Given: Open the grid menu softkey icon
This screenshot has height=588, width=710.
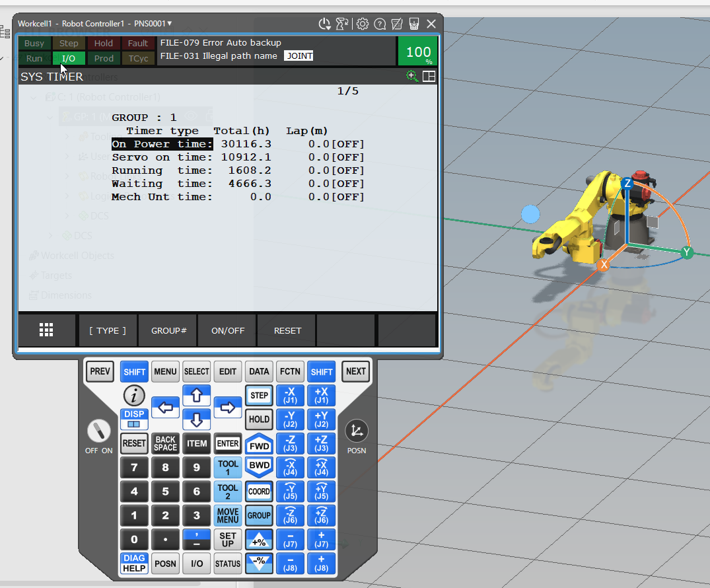Looking at the screenshot, I should pyautogui.click(x=46, y=330).
